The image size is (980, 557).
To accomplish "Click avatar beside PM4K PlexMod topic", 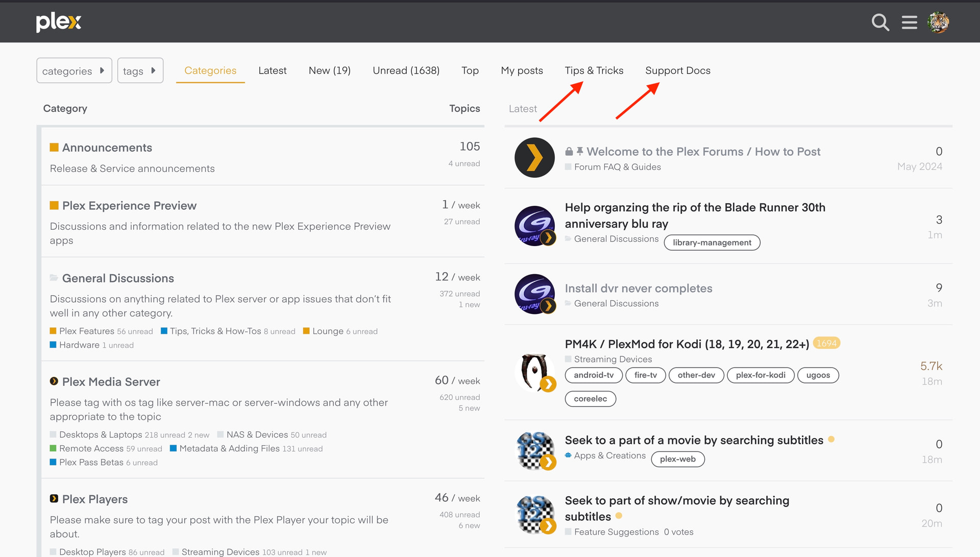I will (x=534, y=372).
